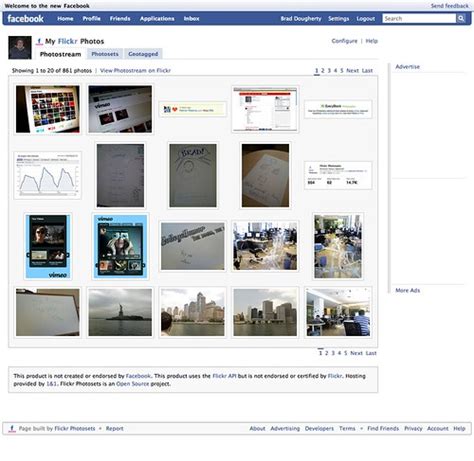Click the Advertise link in sidebar
This screenshot has width=474, height=461.
407,67
